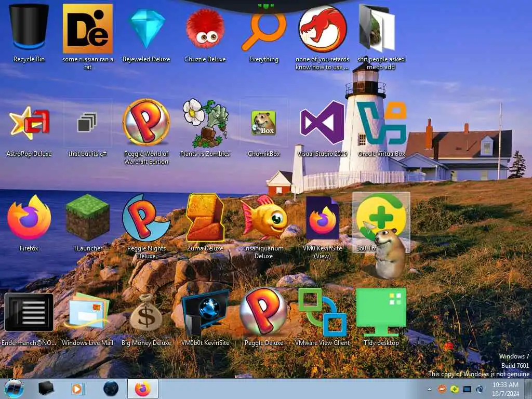Click the dark globe taskbar icon
This screenshot has width=532, height=399.
coord(111,389)
